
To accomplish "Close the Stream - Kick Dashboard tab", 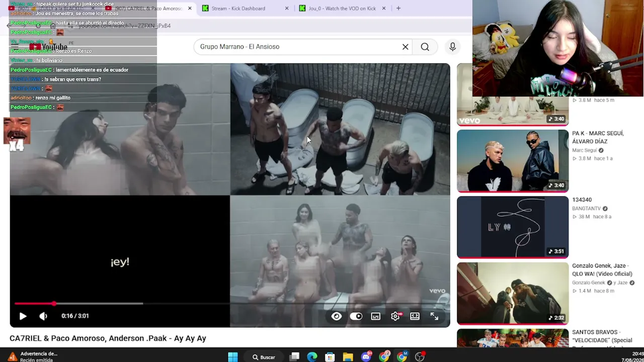I will coord(287,9).
